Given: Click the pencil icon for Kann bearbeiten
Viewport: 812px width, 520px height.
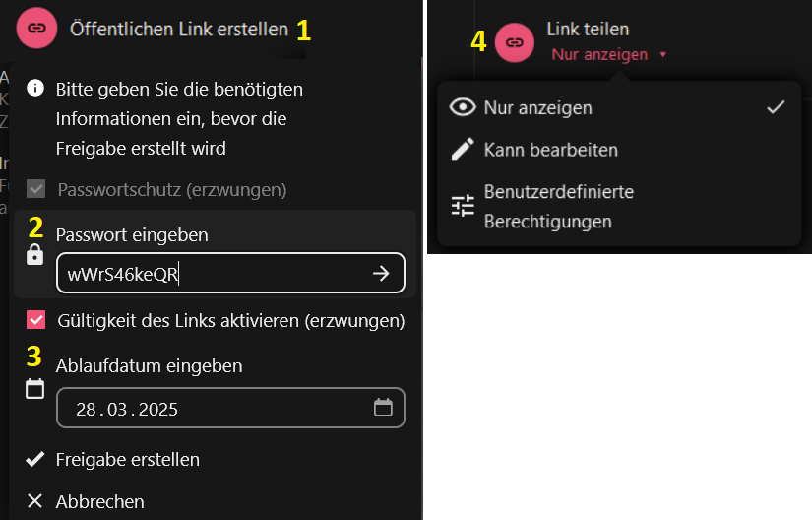Looking at the screenshot, I should [463, 149].
